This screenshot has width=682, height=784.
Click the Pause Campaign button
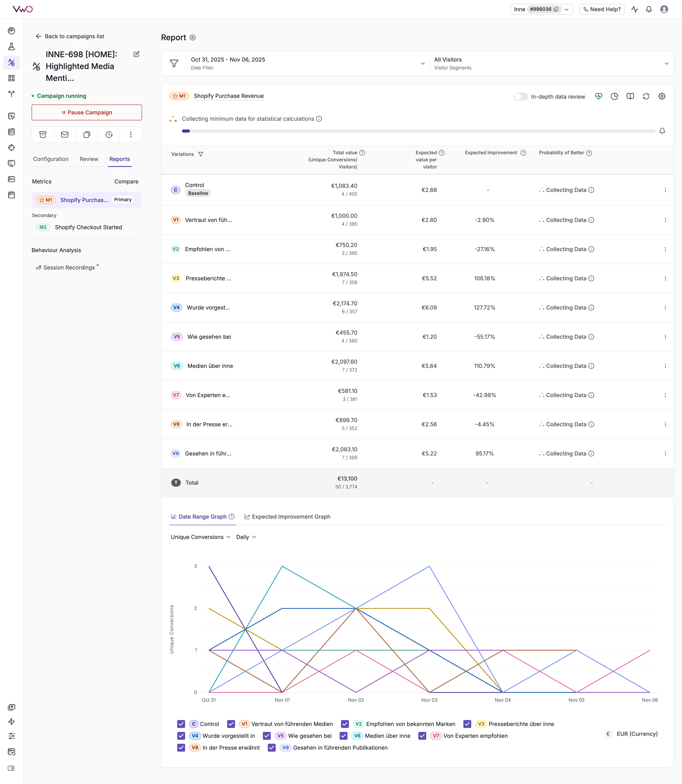point(87,113)
